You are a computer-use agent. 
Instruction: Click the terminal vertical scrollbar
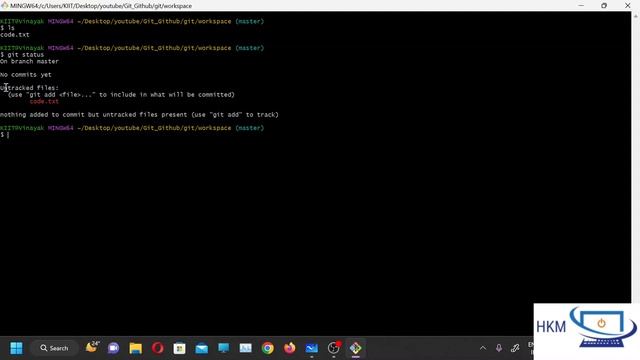(x=636, y=159)
